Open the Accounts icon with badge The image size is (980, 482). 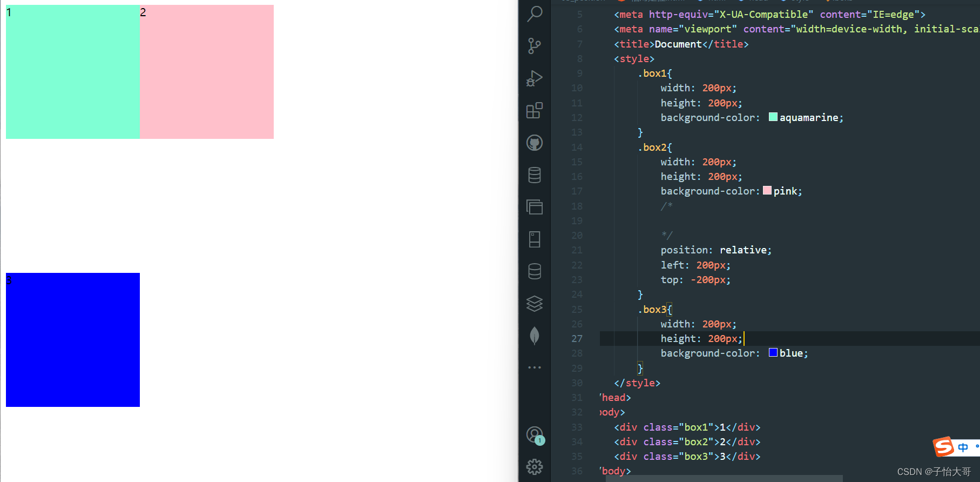click(x=535, y=435)
